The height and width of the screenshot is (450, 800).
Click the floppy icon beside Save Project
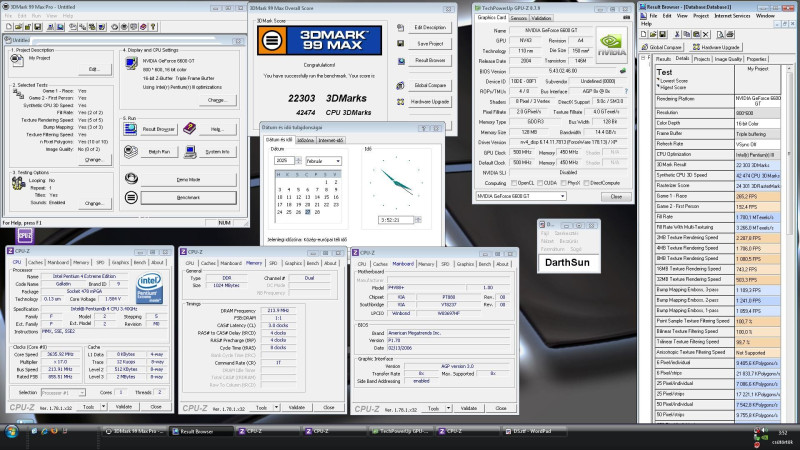click(401, 44)
